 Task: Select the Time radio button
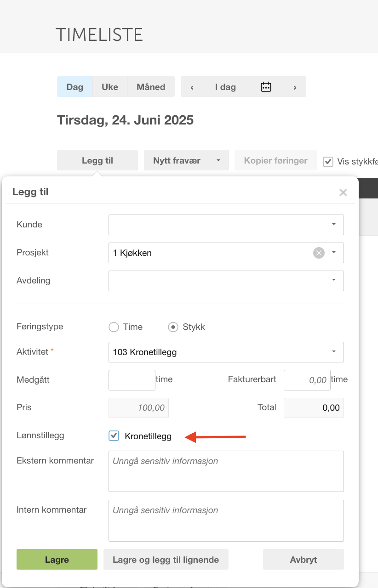click(x=114, y=327)
